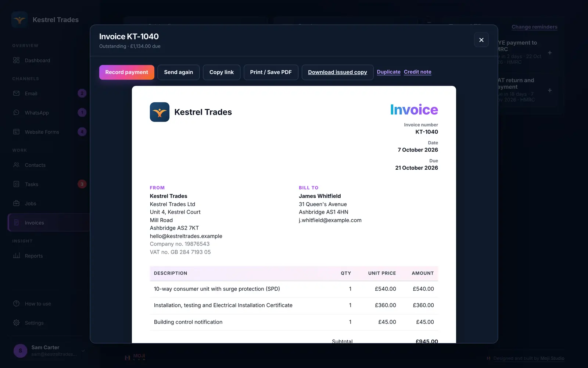588x368 pixels.
Task: Open Tasks icon in sidebar
Action: pyautogui.click(x=16, y=184)
